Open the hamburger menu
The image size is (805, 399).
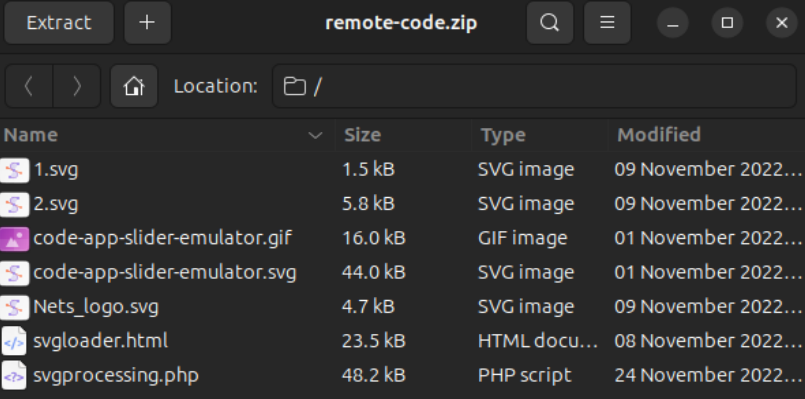(607, 23)
